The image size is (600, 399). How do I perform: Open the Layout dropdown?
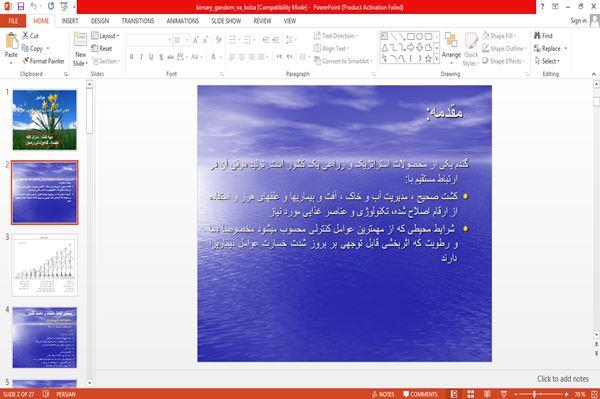tap(105, 36)
